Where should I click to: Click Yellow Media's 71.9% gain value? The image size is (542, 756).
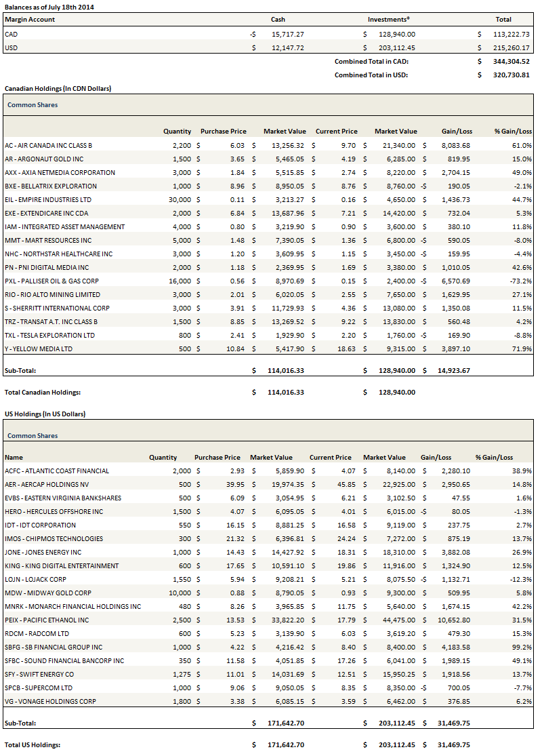521,349
